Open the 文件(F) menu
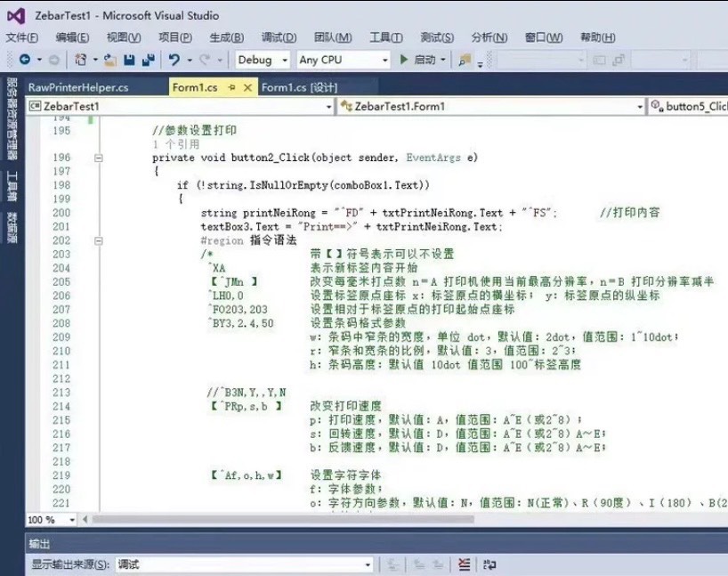The image size is (728, 576). tap(22, 37)
